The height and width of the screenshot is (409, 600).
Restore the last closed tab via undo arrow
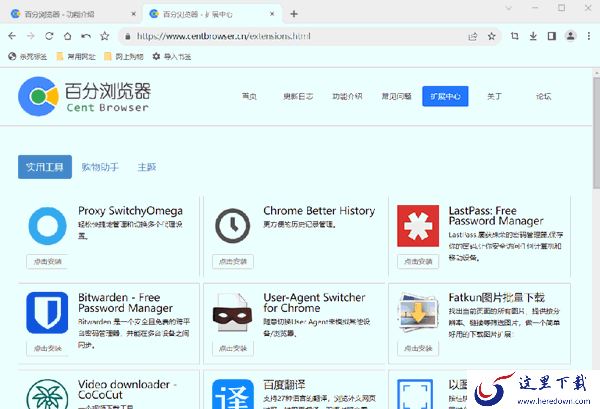(86, 36)
